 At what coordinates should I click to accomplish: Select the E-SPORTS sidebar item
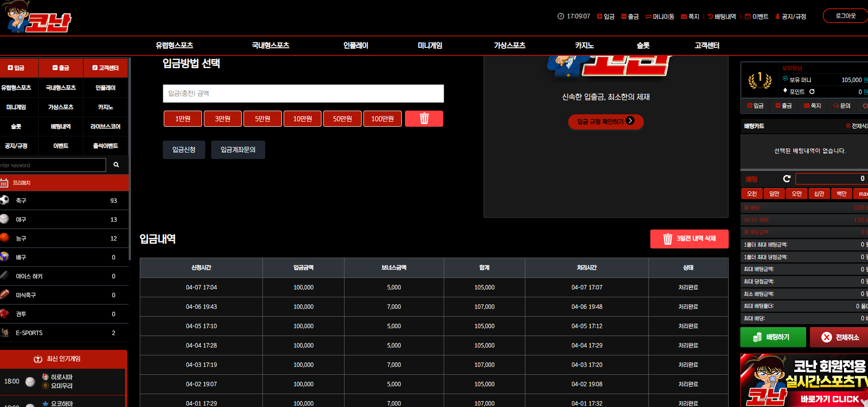[64, 333]
